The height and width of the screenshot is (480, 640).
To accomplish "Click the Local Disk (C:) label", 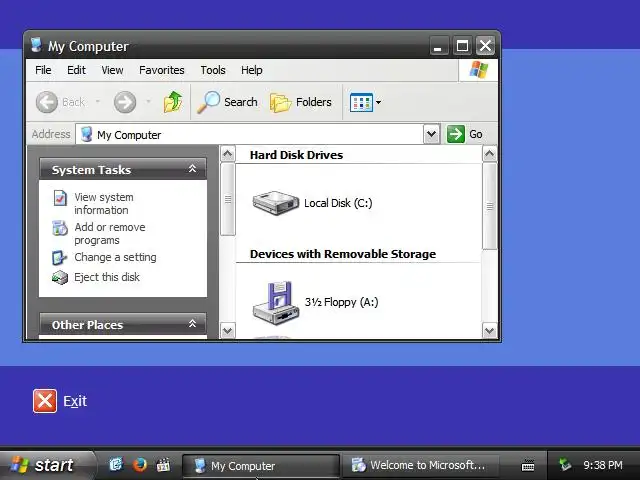I will (338, 203).
